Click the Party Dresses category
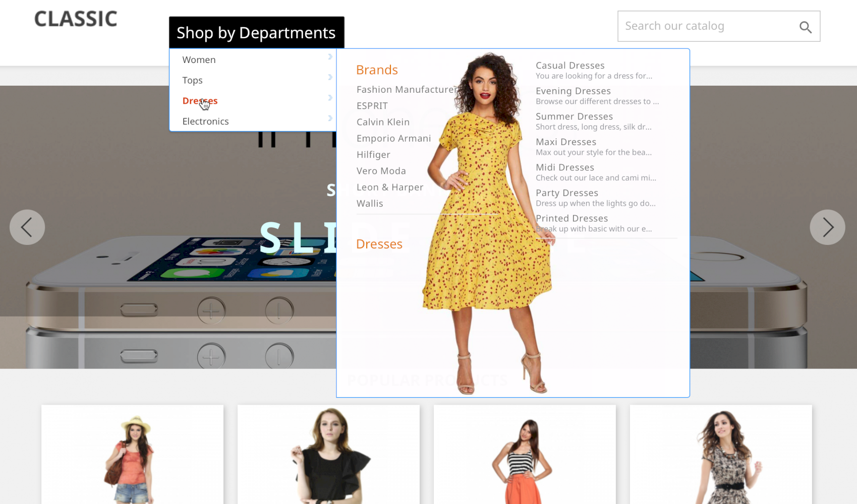The width and height of the screenshot is (857, 504). 567,193
